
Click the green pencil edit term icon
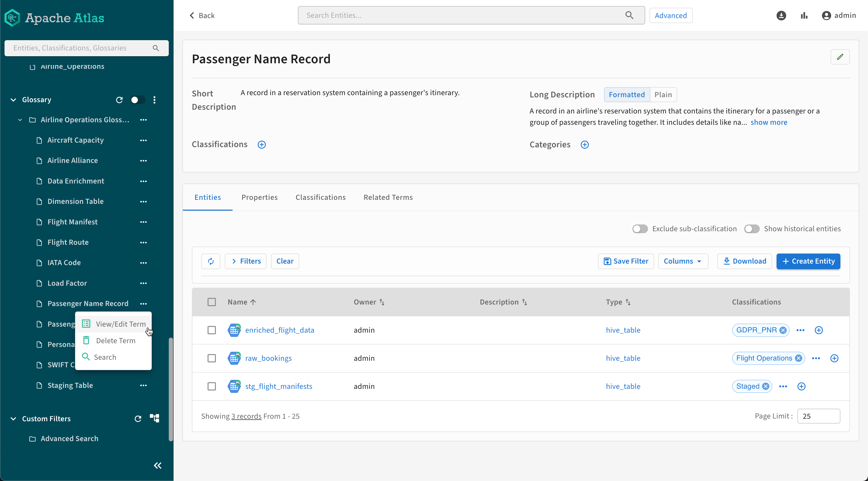[840, 56]
